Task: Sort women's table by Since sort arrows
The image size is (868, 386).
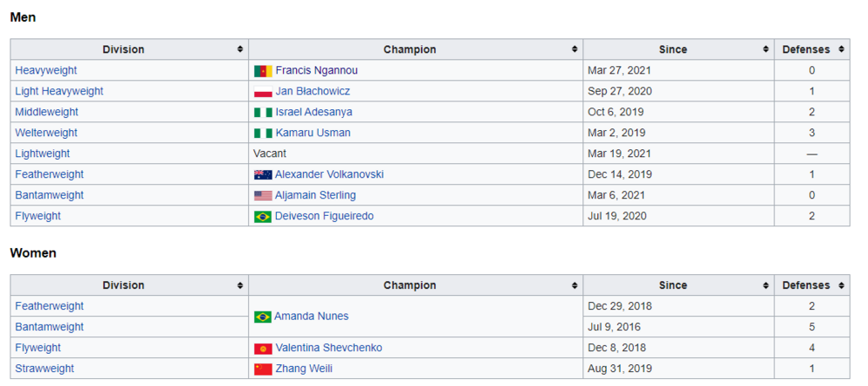Action: (x=766, y=286)
